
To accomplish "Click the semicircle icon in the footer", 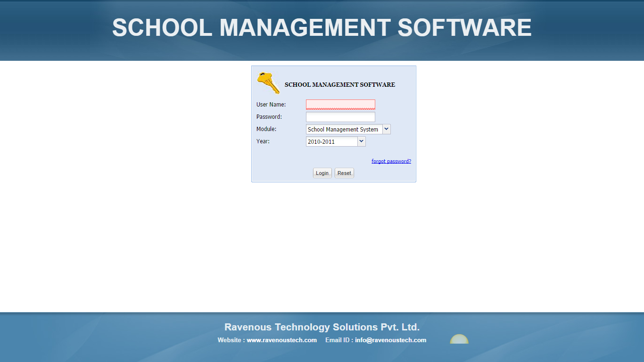I will (x=459, y=339).
